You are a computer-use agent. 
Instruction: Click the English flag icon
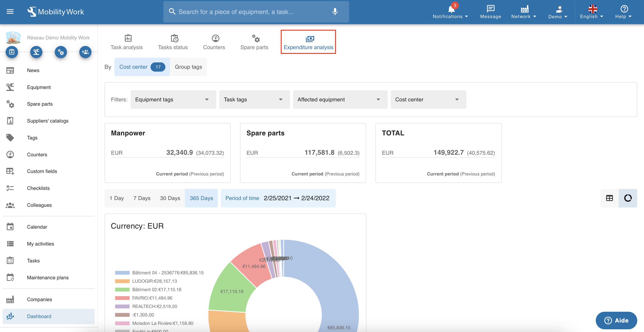pyautogui.click(x=593, y=9)
